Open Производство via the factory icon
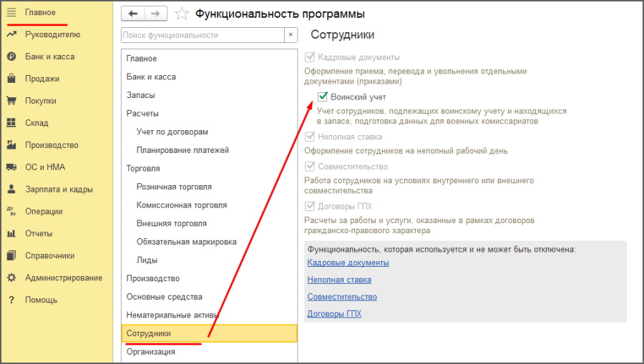 11,145
